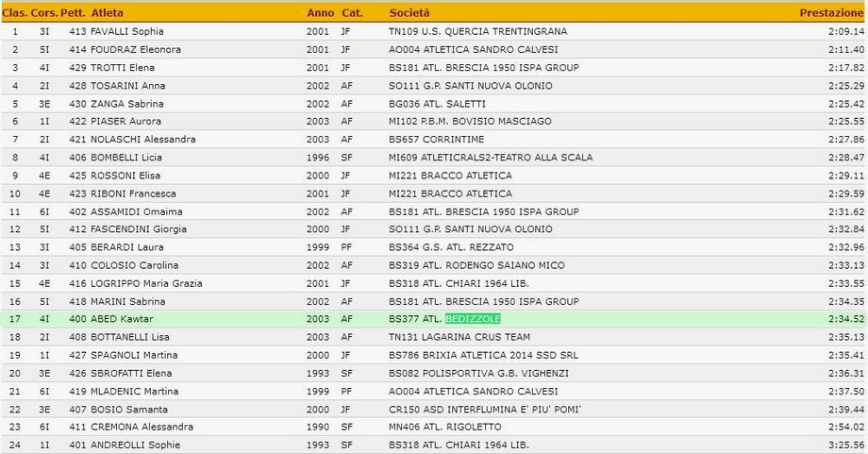Click birth year 1990 in CREMONA row
The width and height of the screenshot is (868, 454).
[318, 427]
